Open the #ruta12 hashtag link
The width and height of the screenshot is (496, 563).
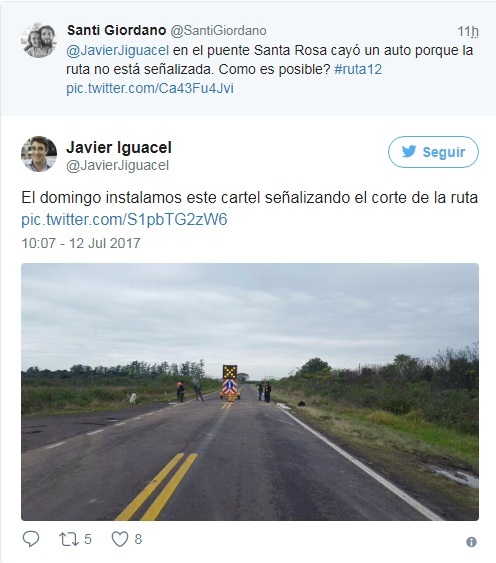coord(358,69)
